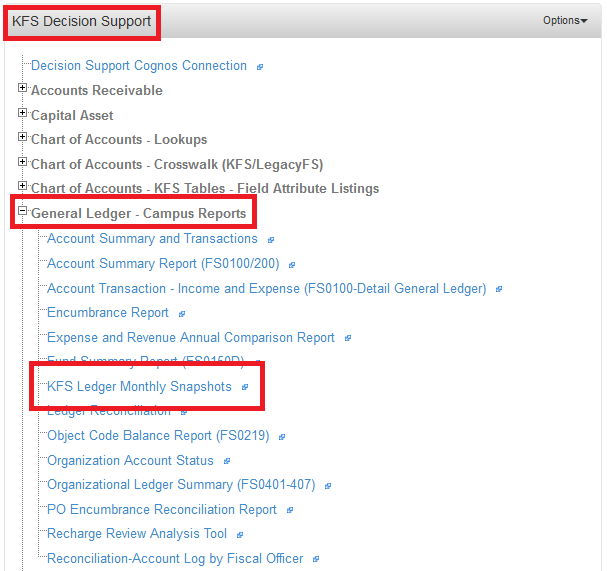Image resolution: width=607 pixels, height=571 pixels.
Task: Open Expense and Revenue Annual Comparison Report
Action: 190,338
